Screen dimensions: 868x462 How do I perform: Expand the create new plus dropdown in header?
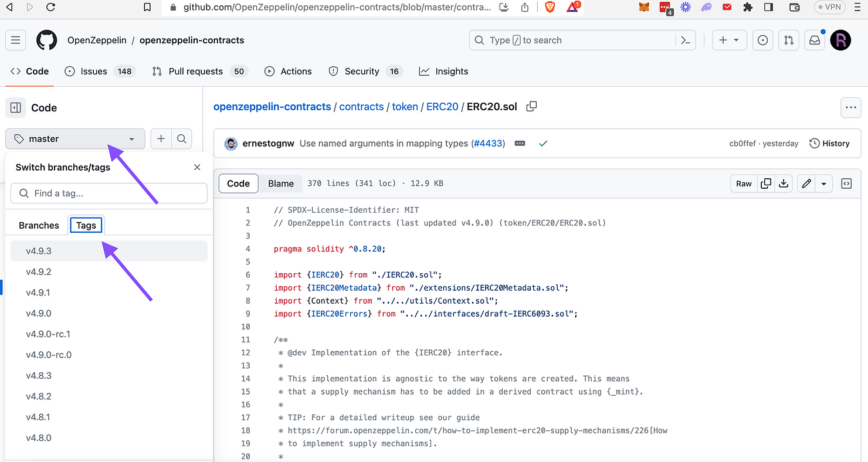(x=729, y=40)
